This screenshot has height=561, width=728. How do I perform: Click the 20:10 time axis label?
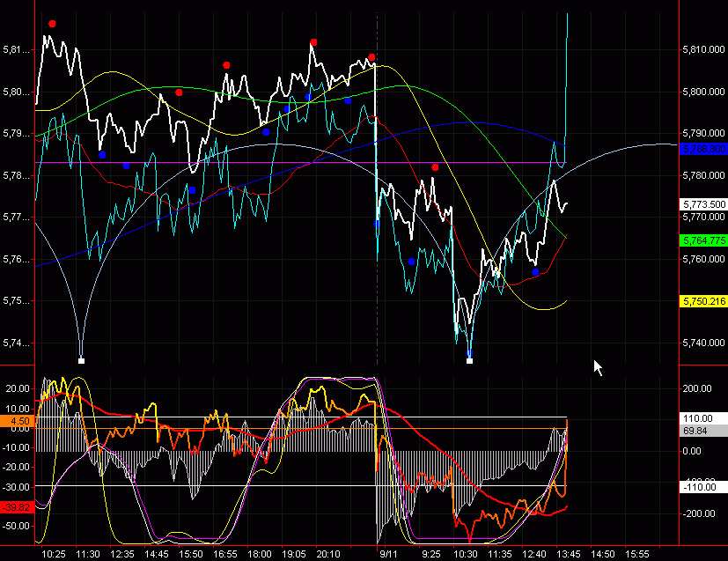click(x=328, y=554)
